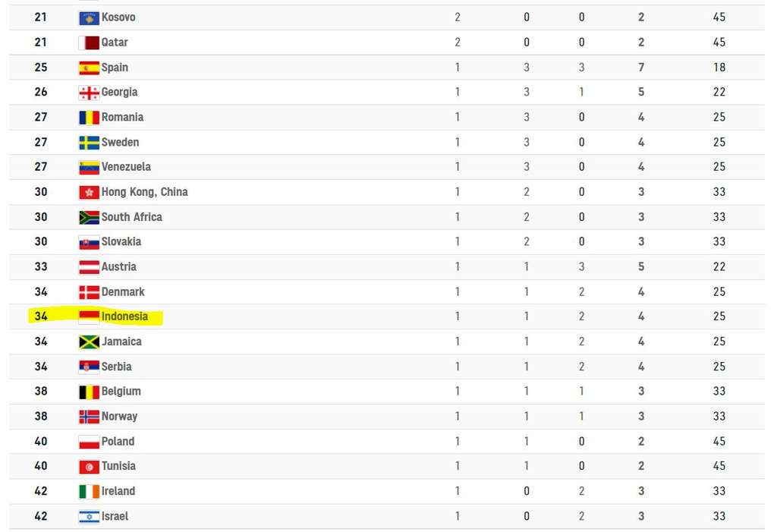Select the Denmark country name
777x532 pixels.
point(123,291)
